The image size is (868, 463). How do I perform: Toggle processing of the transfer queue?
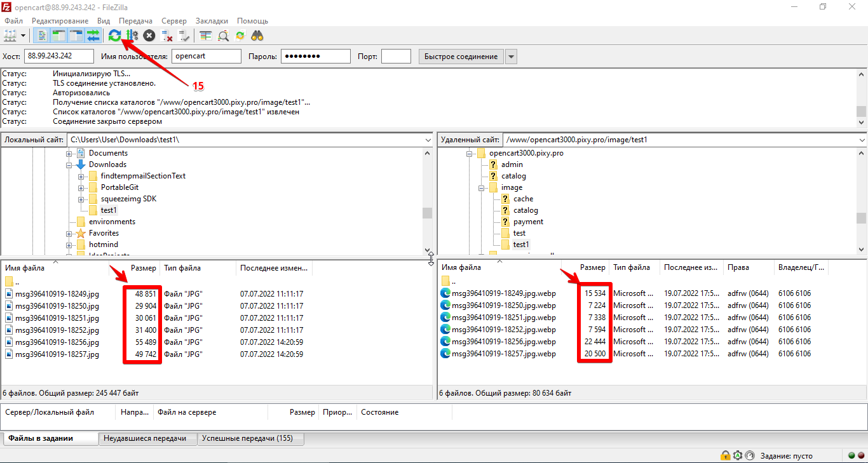click(132, 36)
